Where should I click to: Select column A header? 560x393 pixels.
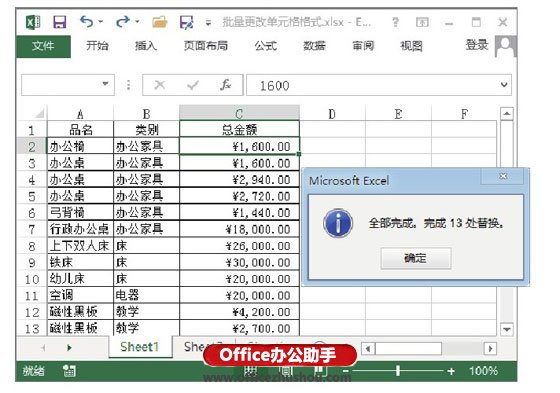click(x=80, y=114)
